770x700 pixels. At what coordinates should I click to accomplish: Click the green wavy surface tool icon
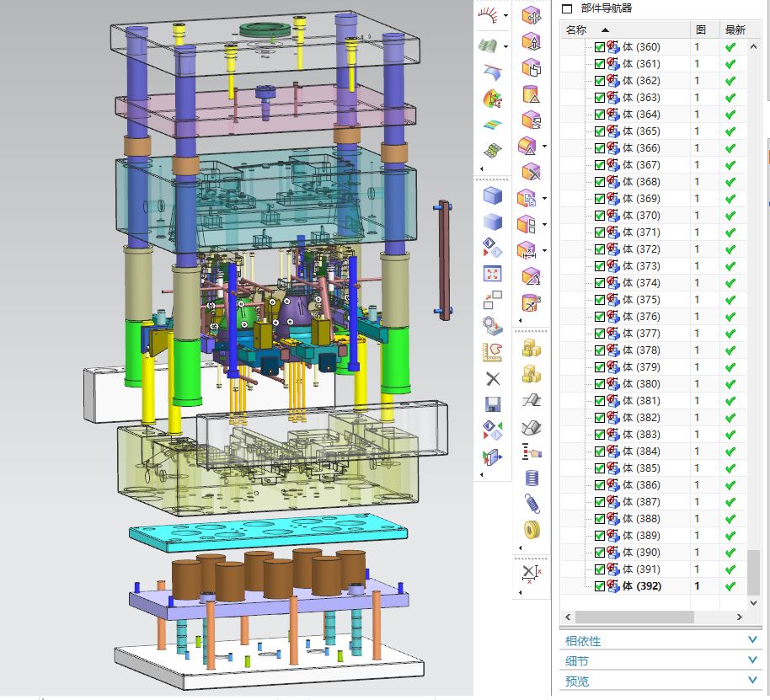[488, 45]
